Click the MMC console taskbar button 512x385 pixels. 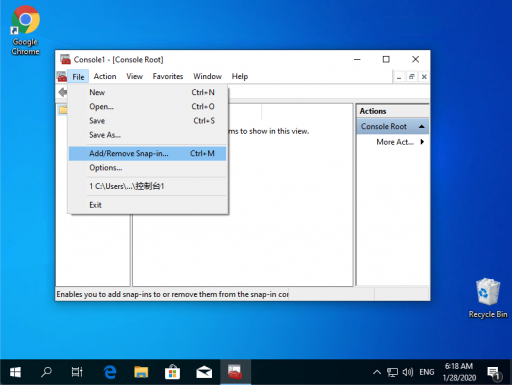tap(235, 372)
